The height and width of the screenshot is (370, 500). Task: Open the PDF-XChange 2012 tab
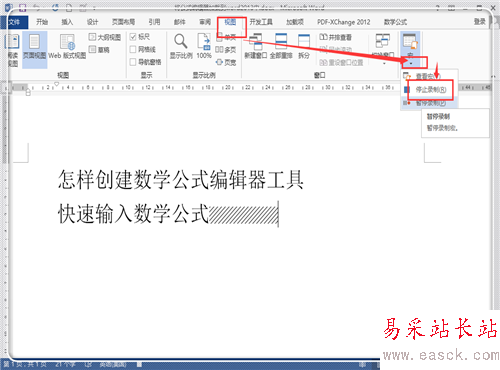(343, 22)
